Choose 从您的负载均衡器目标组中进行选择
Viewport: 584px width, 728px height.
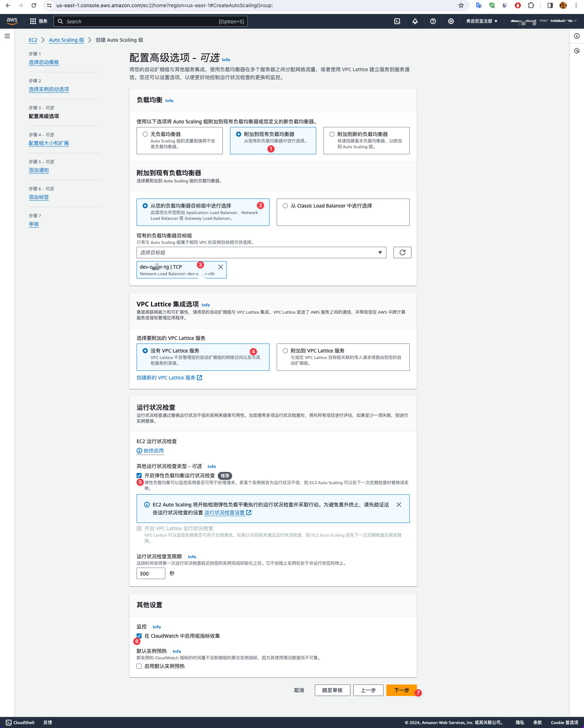click(x=203, y=212)
